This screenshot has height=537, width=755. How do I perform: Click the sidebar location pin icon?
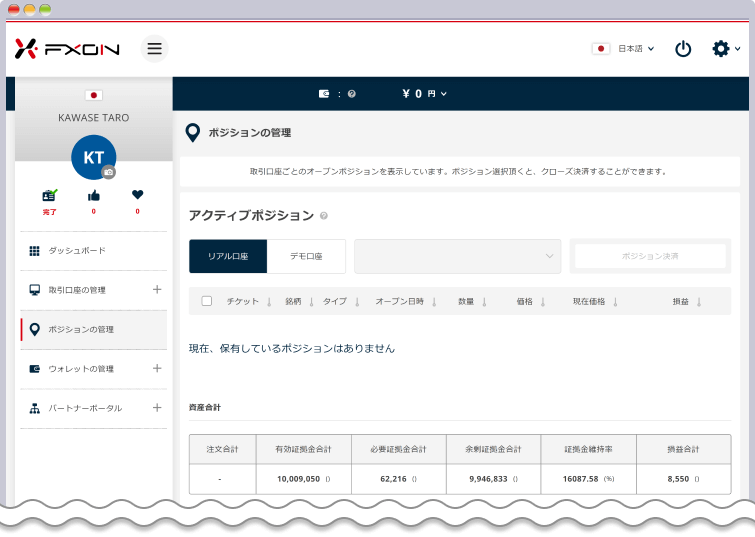[35, 329]
